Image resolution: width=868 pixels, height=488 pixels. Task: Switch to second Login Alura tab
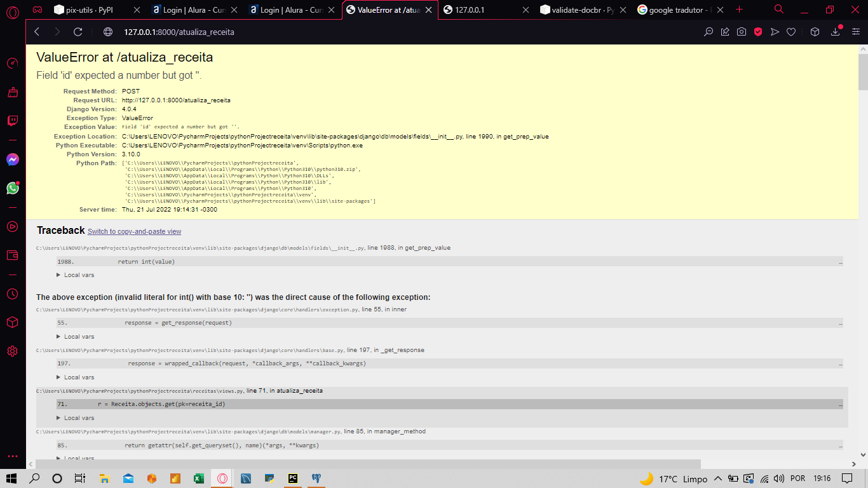pos(292,10)
